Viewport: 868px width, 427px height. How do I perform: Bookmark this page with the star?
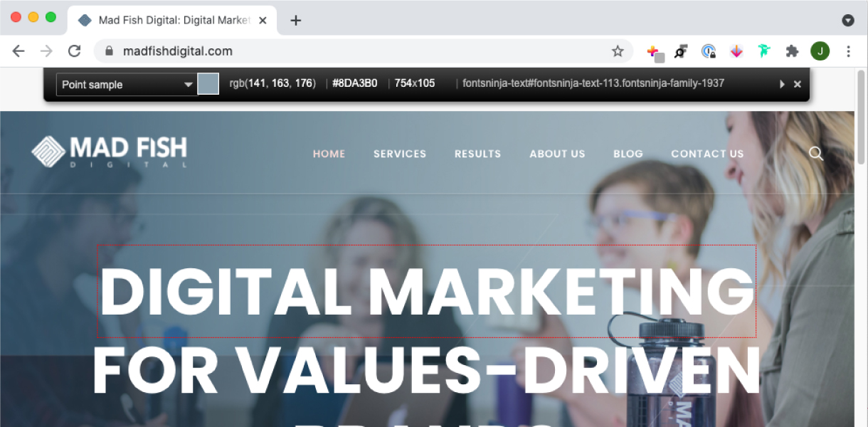[618, 51]
